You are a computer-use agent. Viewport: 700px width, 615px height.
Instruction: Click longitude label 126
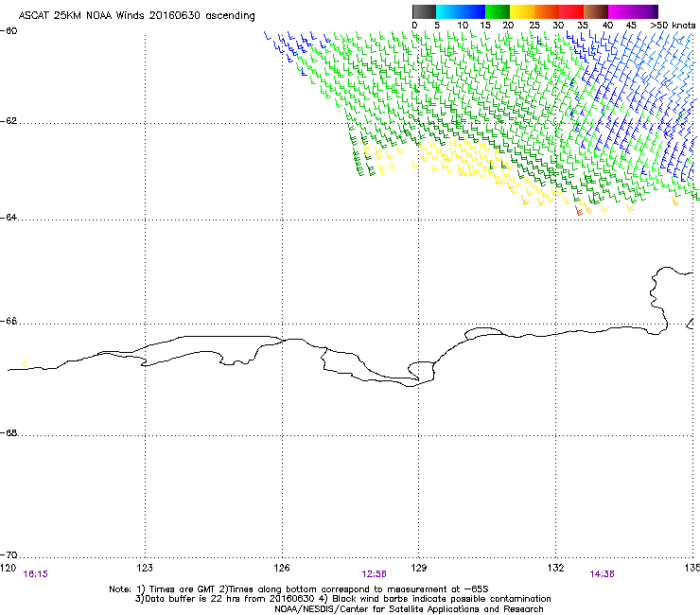pos(282,568)
